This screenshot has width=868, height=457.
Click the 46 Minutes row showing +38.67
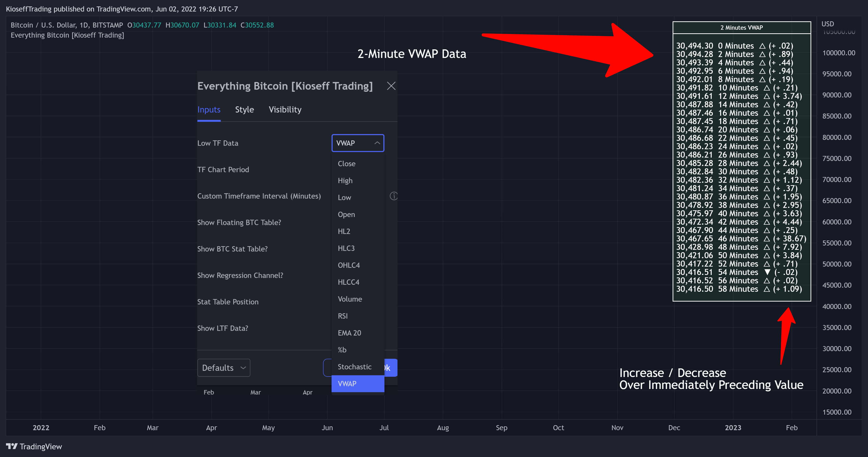coord(741,239)
